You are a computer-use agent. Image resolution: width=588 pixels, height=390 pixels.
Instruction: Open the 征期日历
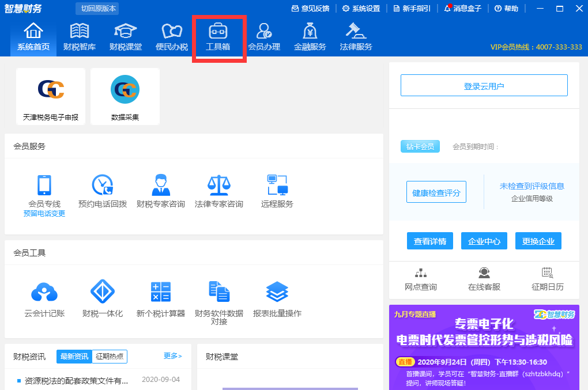pos(546,279)
